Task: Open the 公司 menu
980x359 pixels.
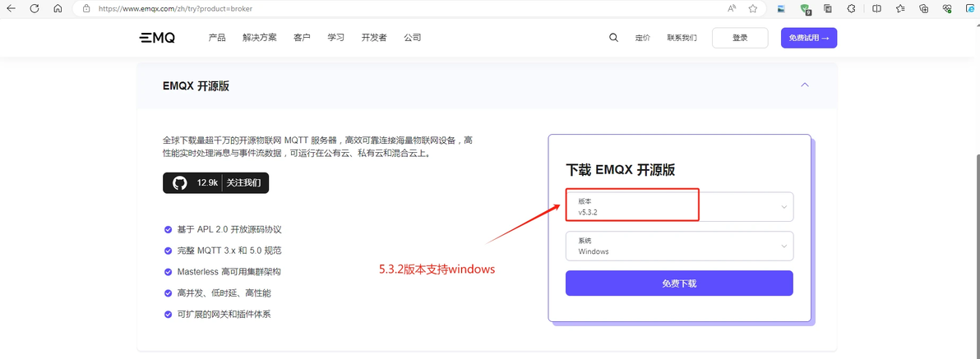Action: point(413,38)
